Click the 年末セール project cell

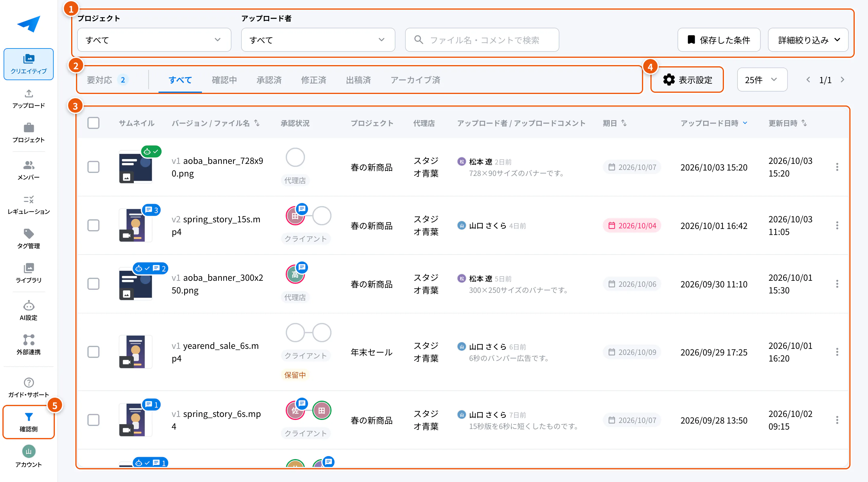click(x=372, y=352)
